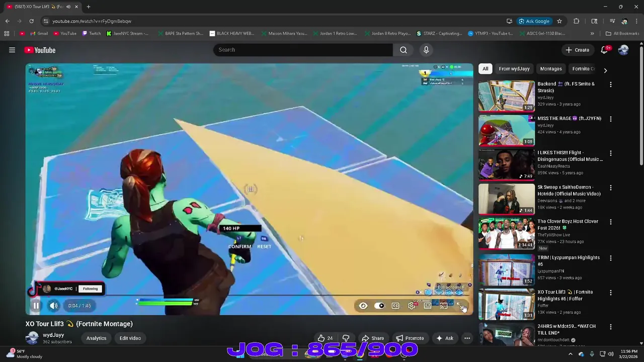The width and height of the screenshot is (644, 362).
Task: Click the Create button
Action: 577,50
